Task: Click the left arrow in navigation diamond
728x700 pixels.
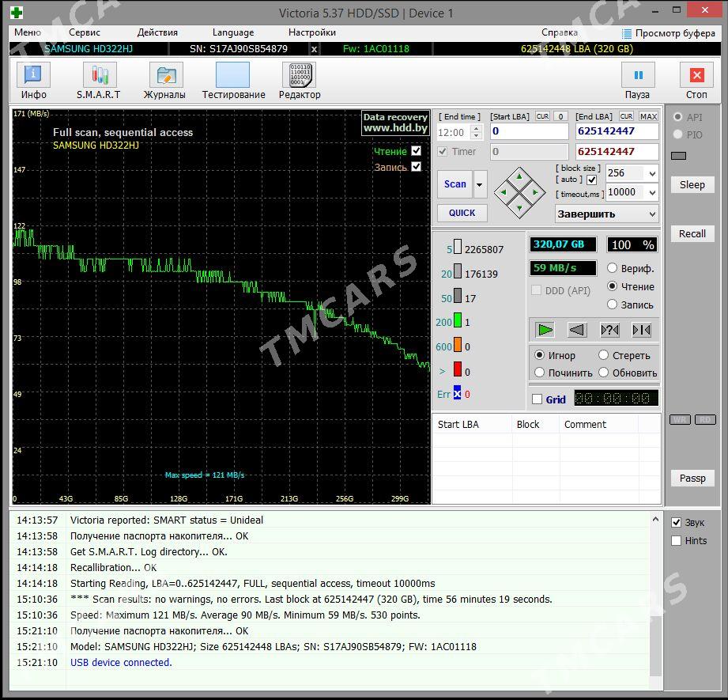Action: point(504,192)
